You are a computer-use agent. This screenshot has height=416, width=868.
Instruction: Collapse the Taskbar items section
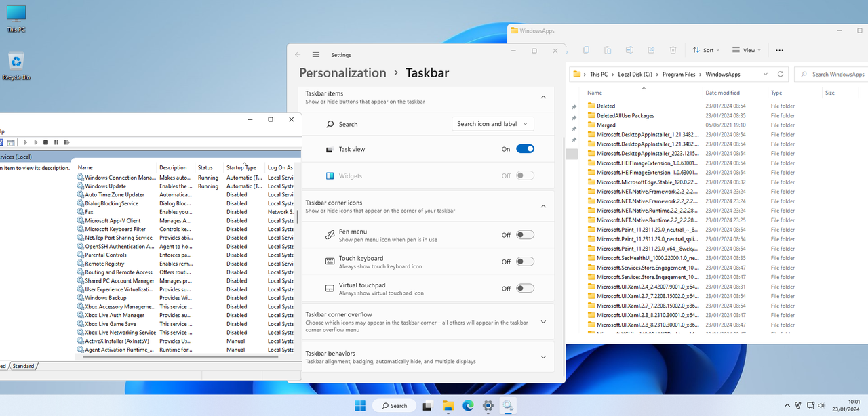(543, 98)
